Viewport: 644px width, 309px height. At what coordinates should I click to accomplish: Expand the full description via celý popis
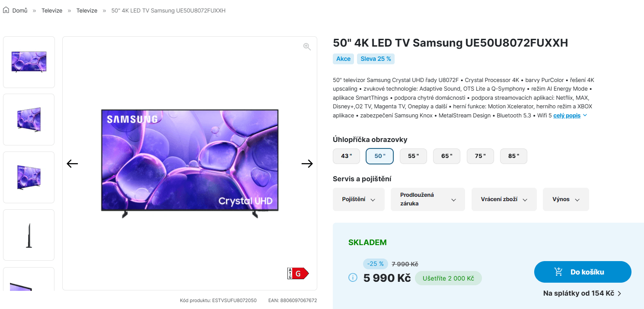click(567, 115)
